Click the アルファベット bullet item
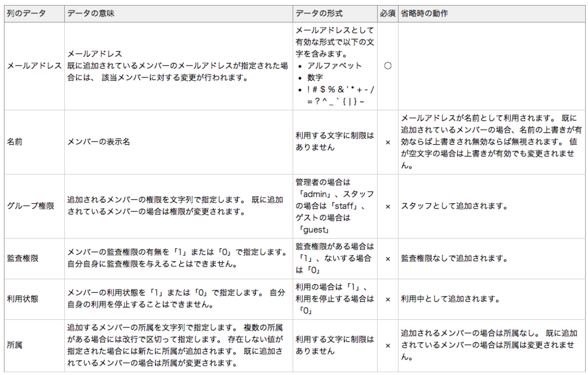This screenshot has height=375, width=588. [335, 65]
